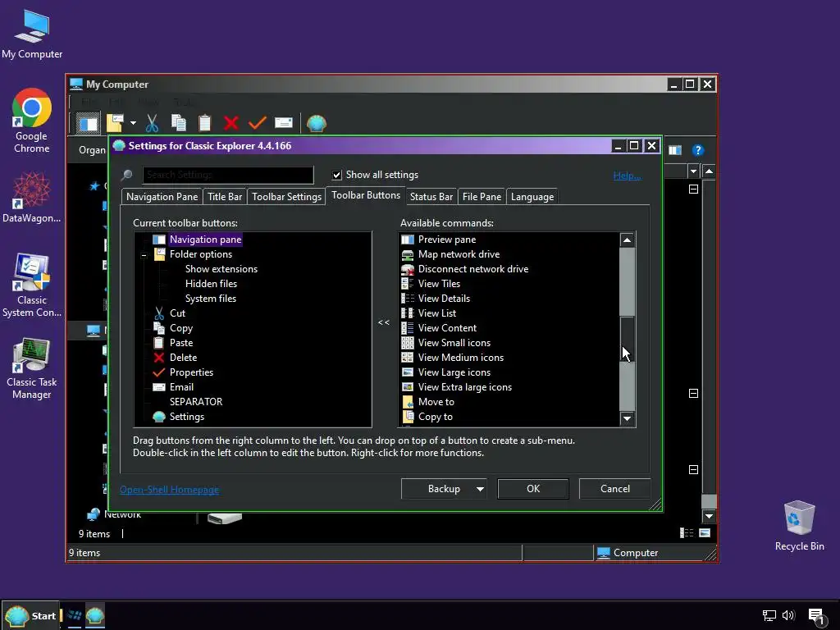840x630 pixels.
Task: Click the Search Settings input field
Action: pos(228,175)
